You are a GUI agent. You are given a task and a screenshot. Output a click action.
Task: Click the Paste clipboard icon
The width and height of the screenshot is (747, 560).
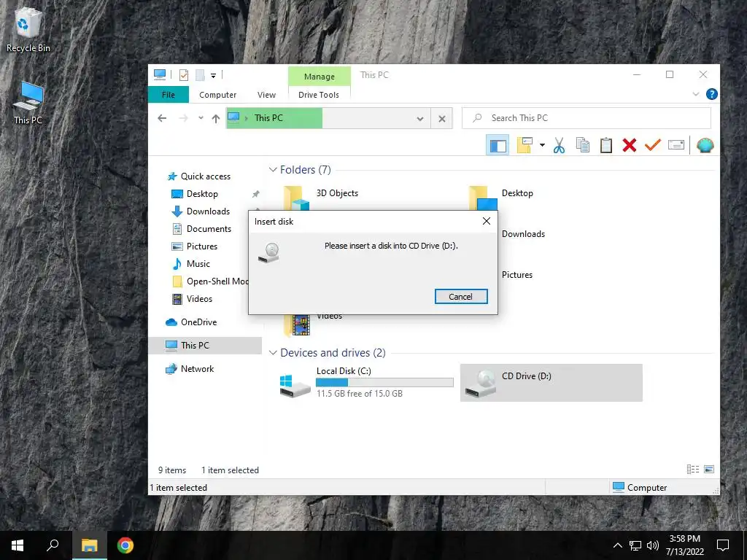tap(605, 145)
